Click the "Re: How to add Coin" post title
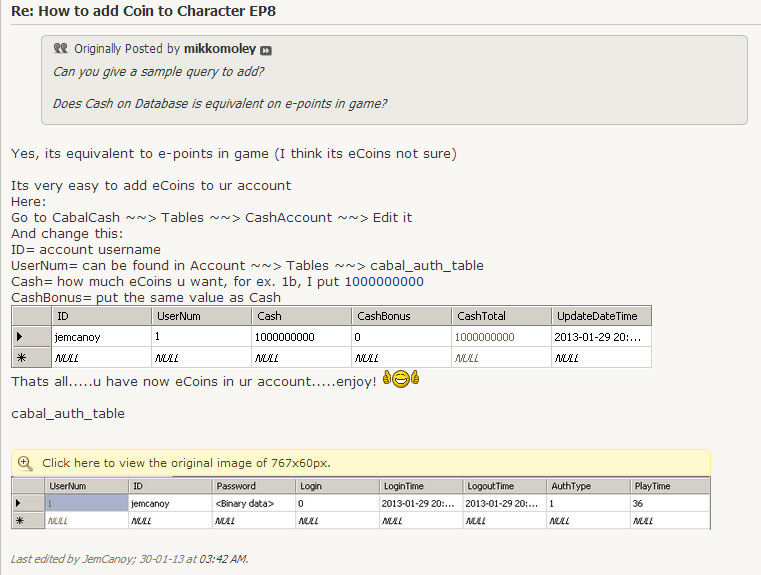The width and height of the screenshot is (761, 575). pyautogui.click(x=143, y=11)
